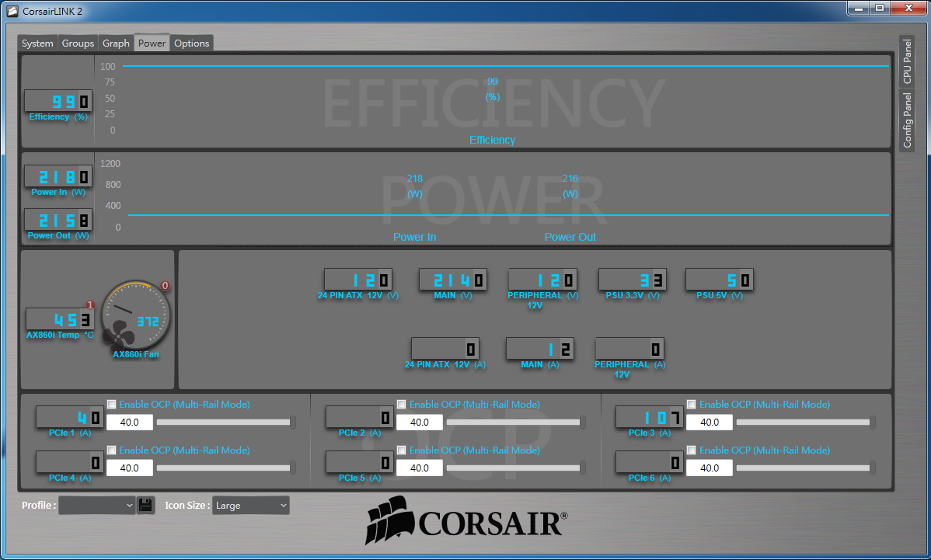The width and height of the screenshot is (931, 560).
Task: Click the PCIe 4 (A) current readout
Action: pos(70,462)
